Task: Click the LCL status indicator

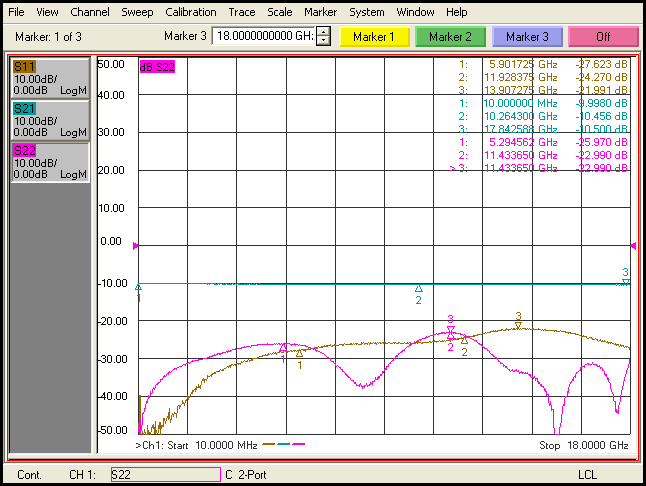Action: coord(587,475)
